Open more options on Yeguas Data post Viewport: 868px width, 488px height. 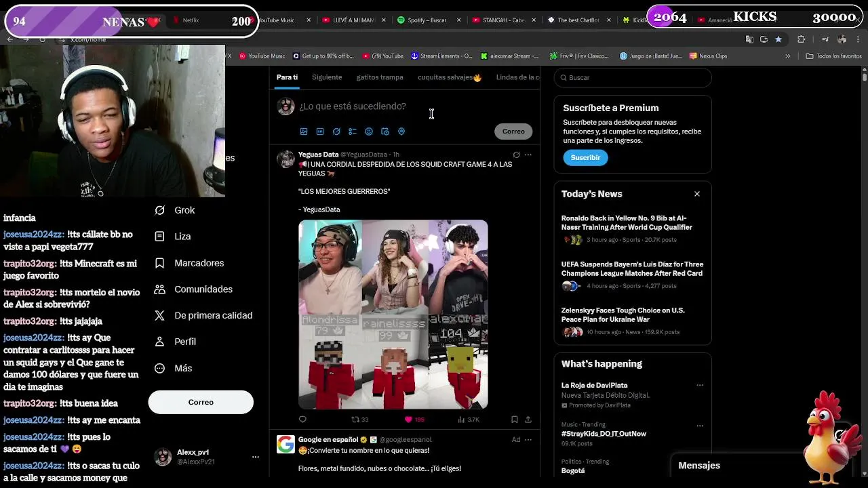pyautogui.click(x=528, y=155)
